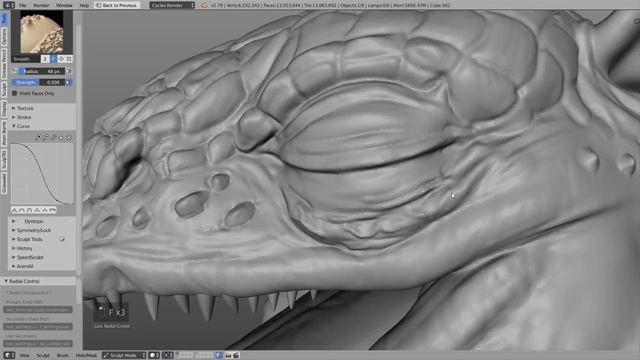
Task: Expand the Symmetry/Lock panel
Action: point(33,230)
